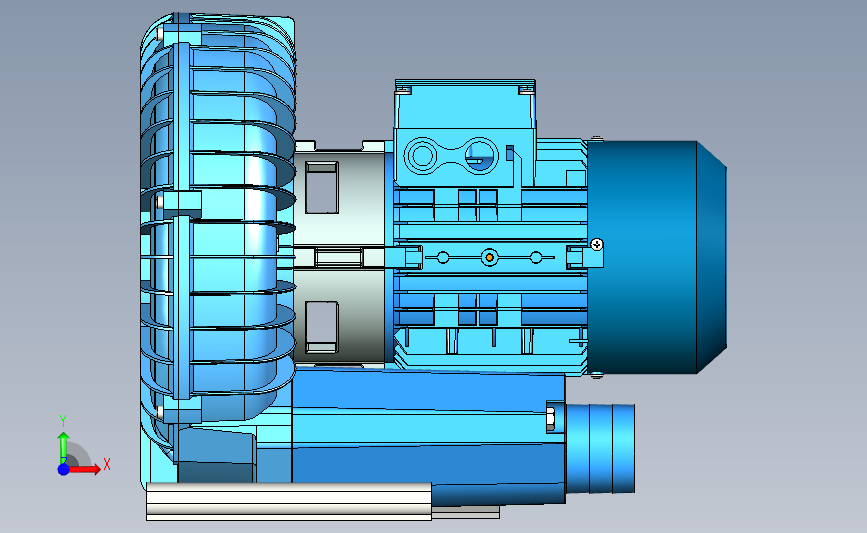867x533 pixels.
Task: Select the dark blue motor fan cover
Action: [x=656, y=257]
